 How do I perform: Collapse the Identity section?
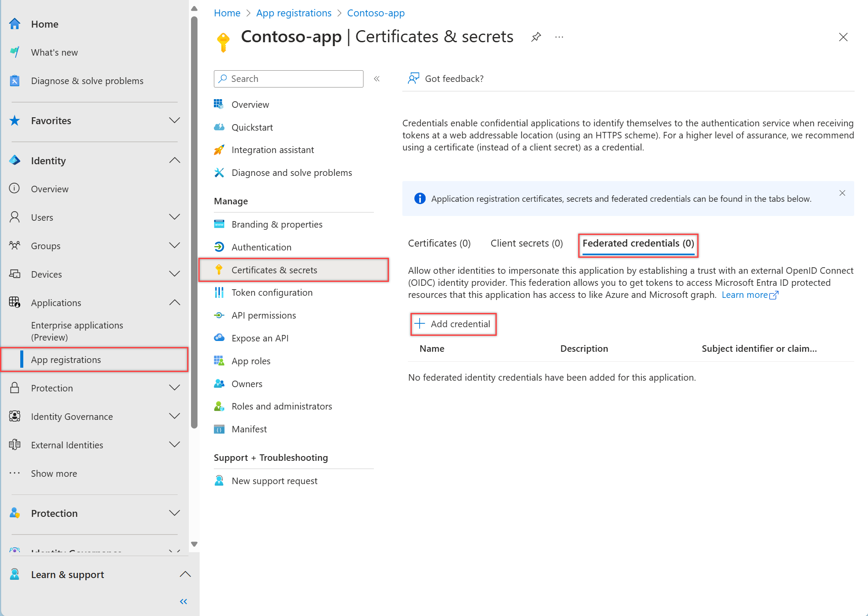pyautogui.click(x=175, y=160)
